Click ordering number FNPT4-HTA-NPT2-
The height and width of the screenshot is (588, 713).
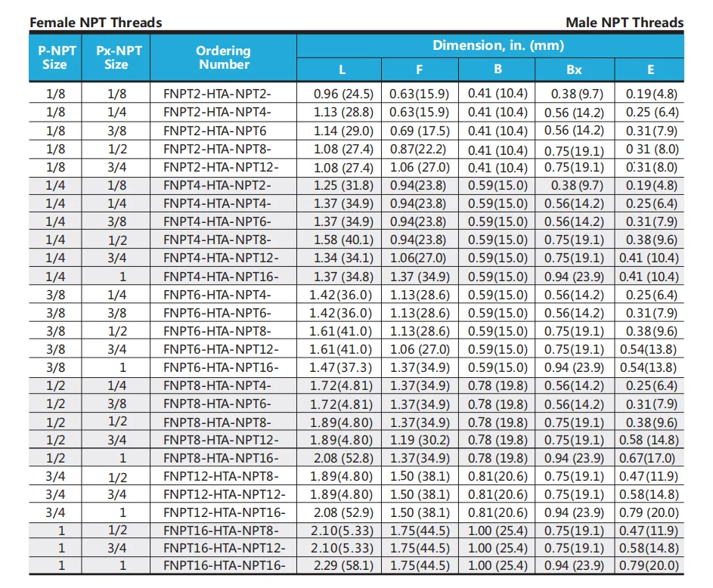[217, 185]
